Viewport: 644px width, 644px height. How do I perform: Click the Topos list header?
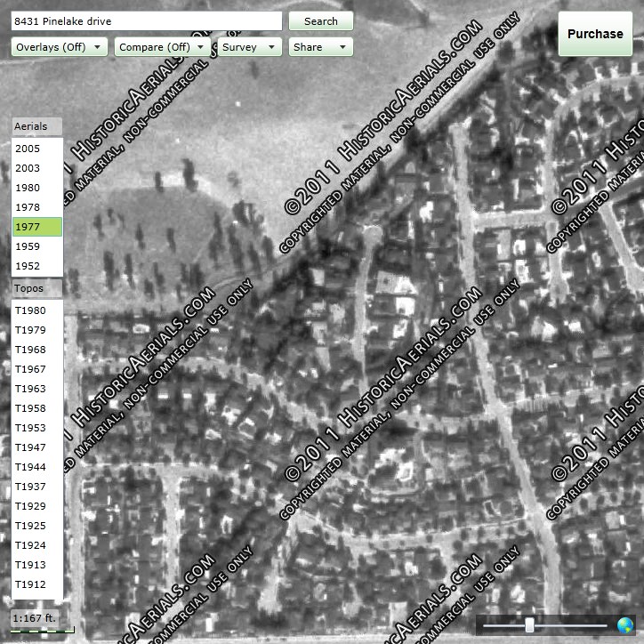(x=37, y=288)
